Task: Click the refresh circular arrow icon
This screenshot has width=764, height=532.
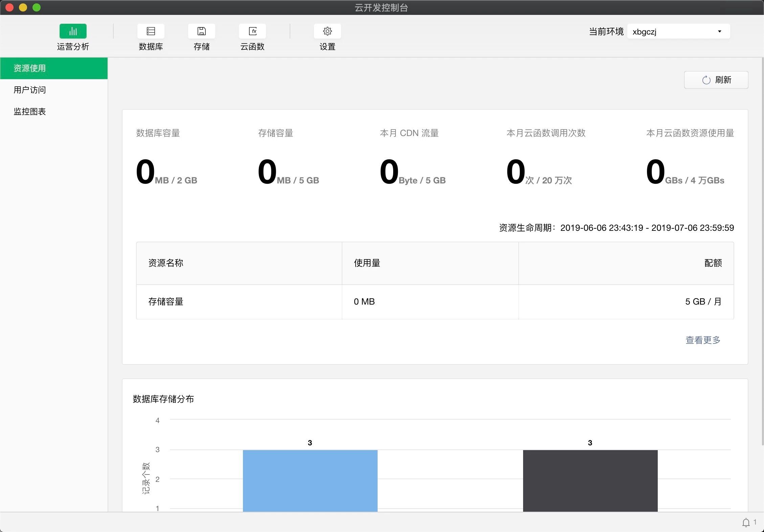Action: (x=706, y=80)
